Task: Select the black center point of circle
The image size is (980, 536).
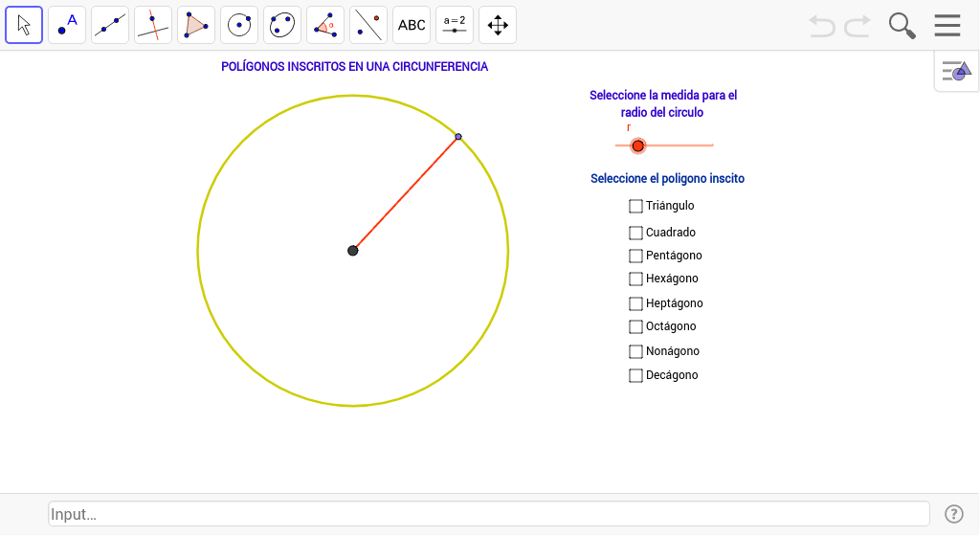Action: (x=352, y=251)
